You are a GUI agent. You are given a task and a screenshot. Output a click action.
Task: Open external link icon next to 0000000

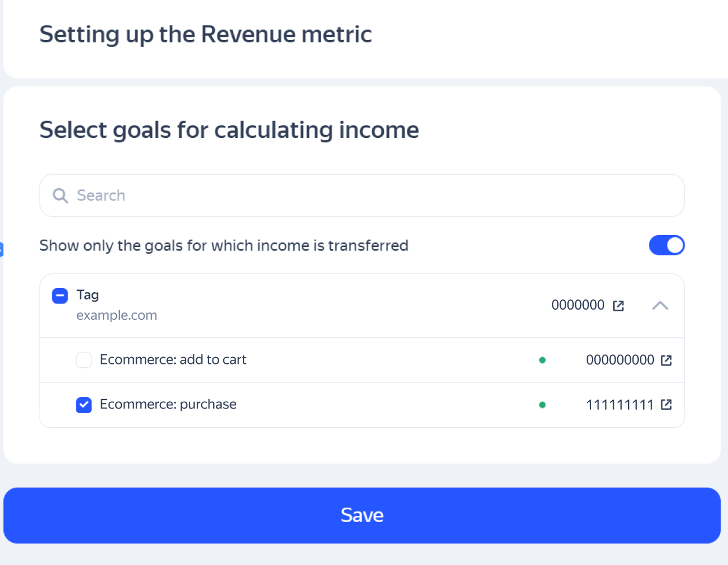tap(618, 306)
